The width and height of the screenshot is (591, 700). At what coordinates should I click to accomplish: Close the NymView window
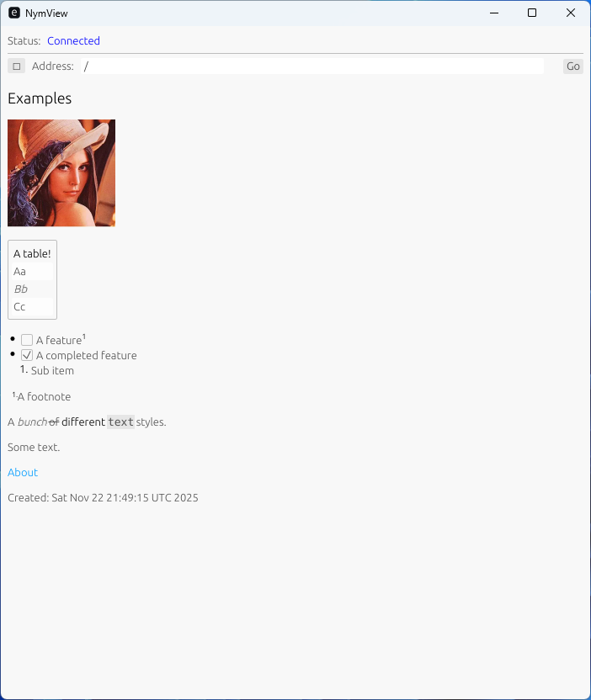(x=571, y=13)
